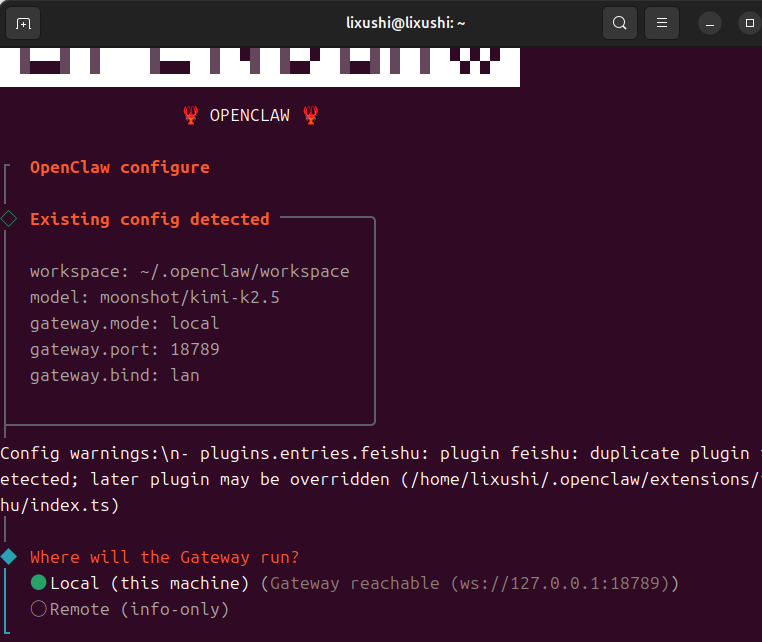Click the left lobster emoji
762x642 pixels.
(190, 116)
